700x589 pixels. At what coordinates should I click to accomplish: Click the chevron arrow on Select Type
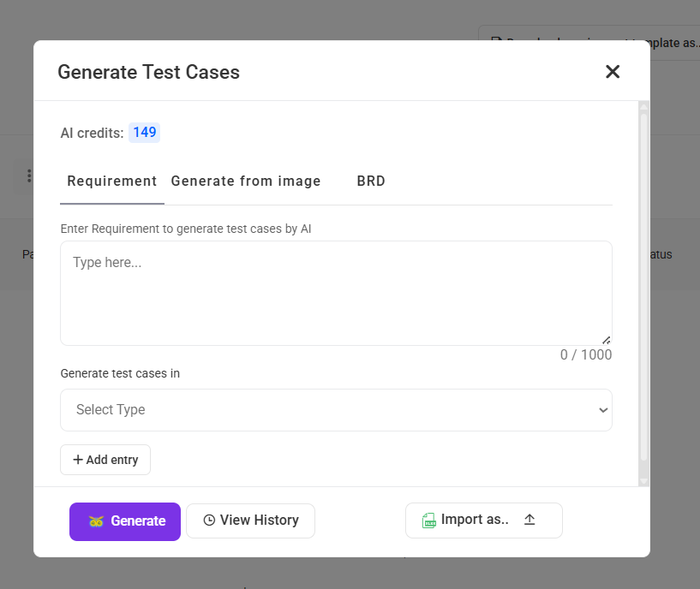[602, 410]
